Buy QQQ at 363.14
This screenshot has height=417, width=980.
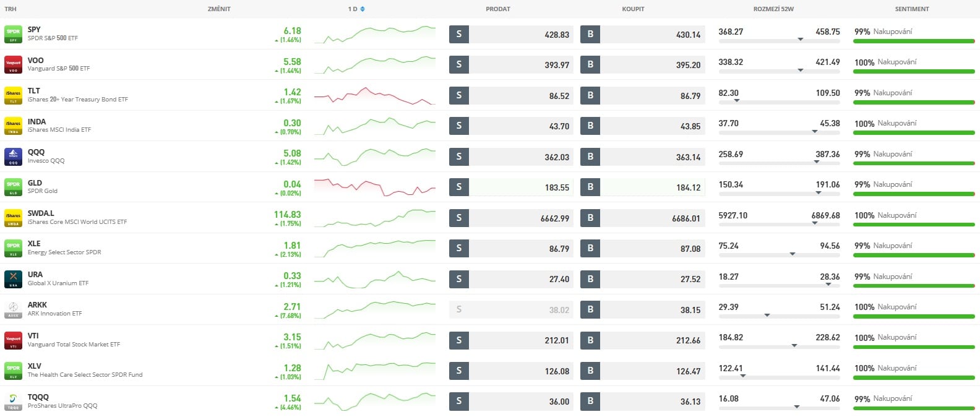pos(642,157)
